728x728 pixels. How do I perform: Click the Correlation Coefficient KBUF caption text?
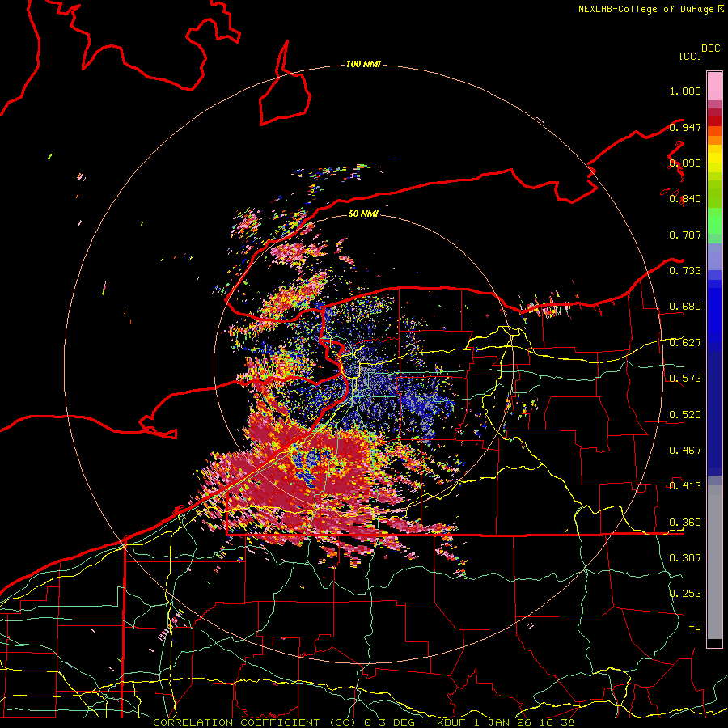pyautogui.click(x=364, y=722)
